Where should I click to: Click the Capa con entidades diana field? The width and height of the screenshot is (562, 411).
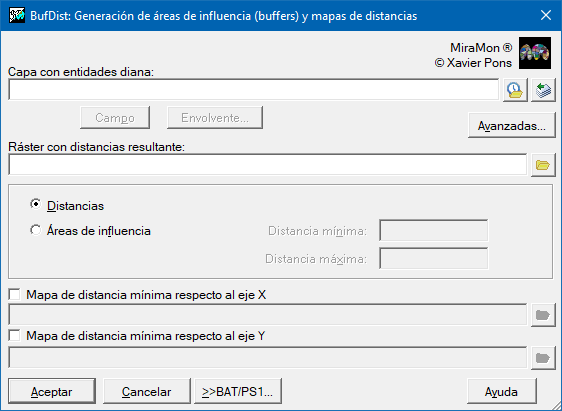point(253,90)
